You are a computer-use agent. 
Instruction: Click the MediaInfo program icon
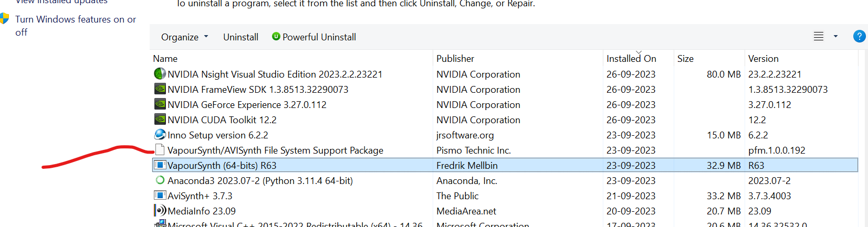tap(160, 211)
